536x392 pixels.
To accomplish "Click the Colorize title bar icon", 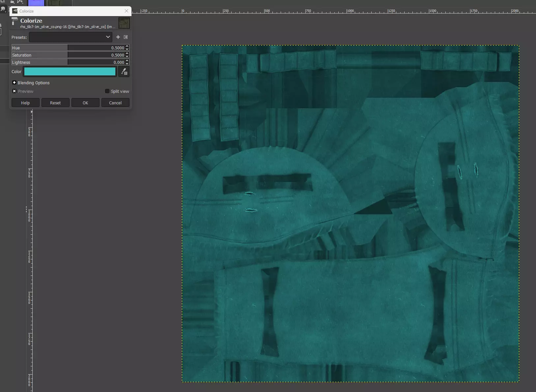I will [x=15, y=11].
